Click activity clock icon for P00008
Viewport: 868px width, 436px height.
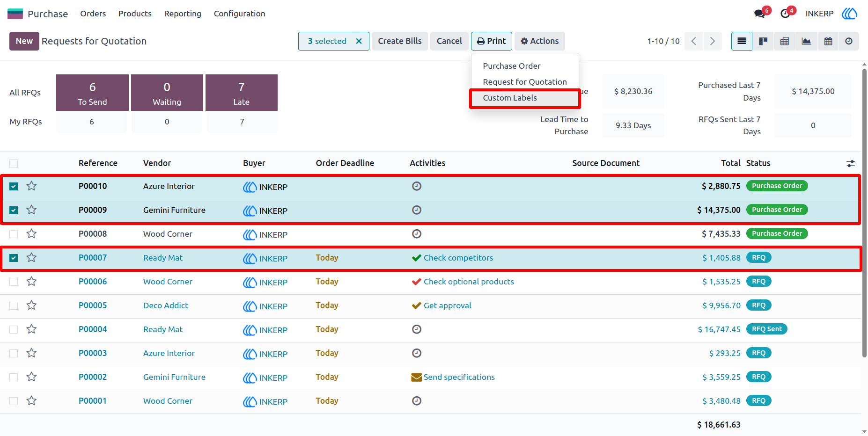(417, 234)
